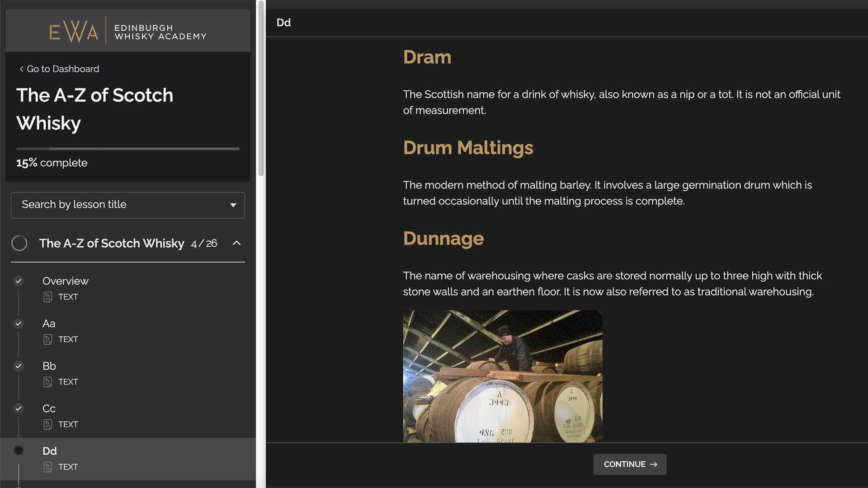Click the Dram heading
The height and width of the screenshot is (488, 868).
427,57
